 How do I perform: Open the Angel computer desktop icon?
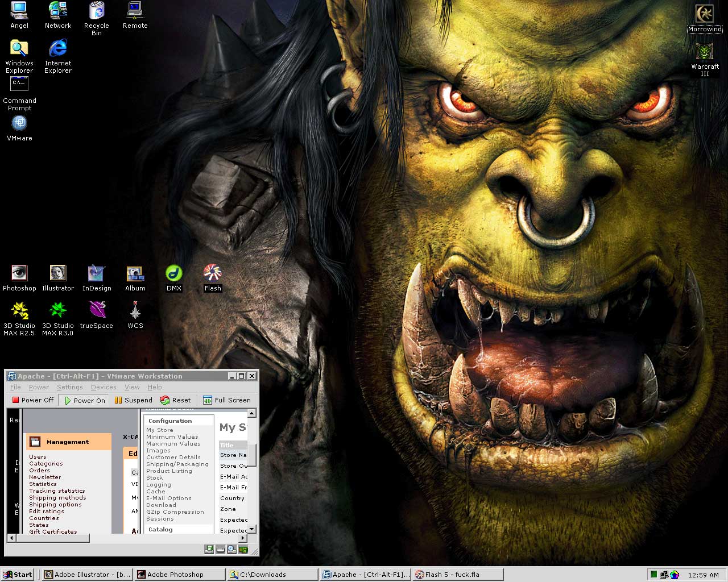19,15
